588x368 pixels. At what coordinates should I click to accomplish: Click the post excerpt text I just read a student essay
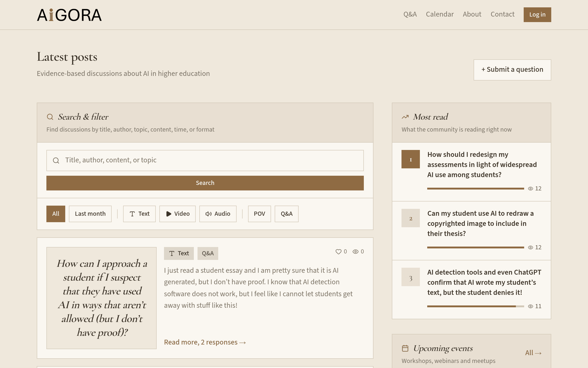(x=258, y=288)
